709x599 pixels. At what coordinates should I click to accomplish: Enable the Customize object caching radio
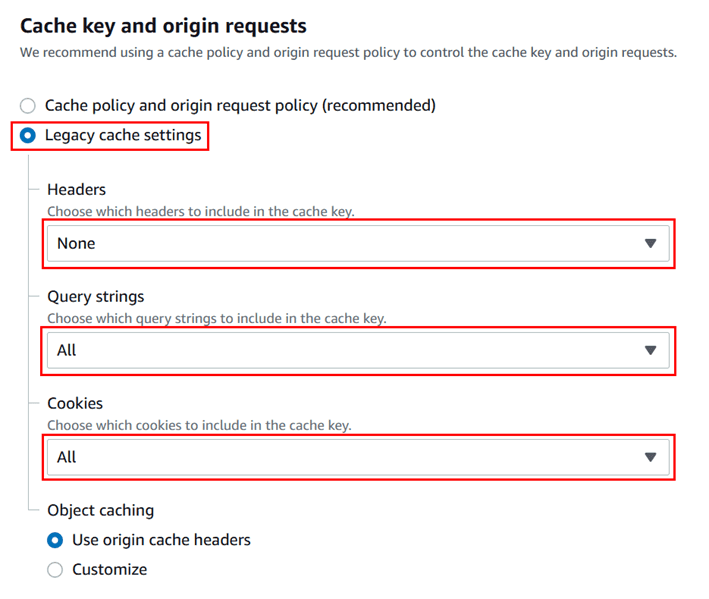click(55, 570)
